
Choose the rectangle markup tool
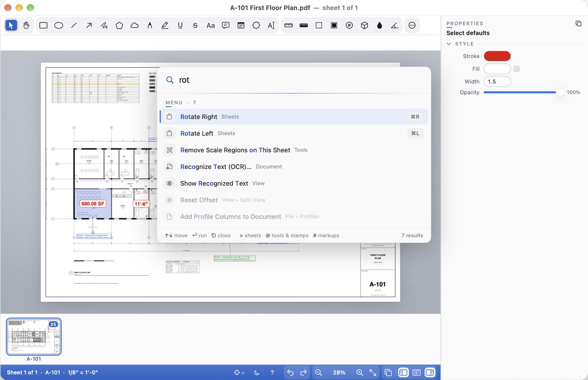(44, 25)
